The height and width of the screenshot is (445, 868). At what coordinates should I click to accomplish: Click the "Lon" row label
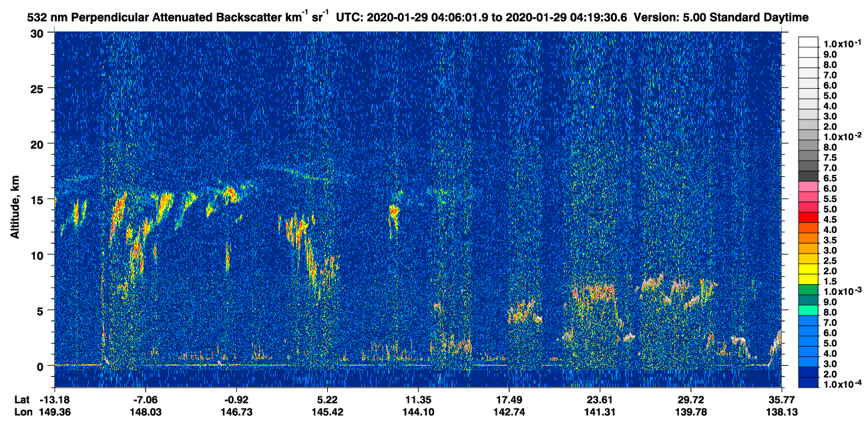[x=23, y=412]
